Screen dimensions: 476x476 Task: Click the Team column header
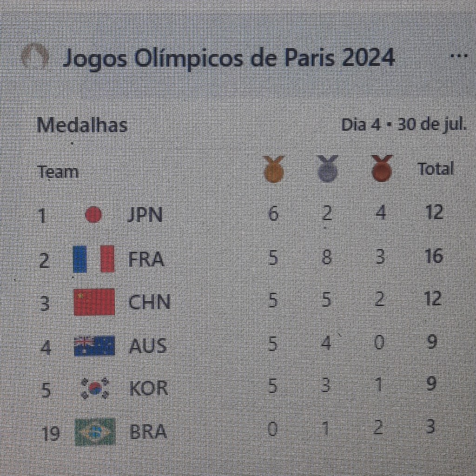tap(58, 172)
